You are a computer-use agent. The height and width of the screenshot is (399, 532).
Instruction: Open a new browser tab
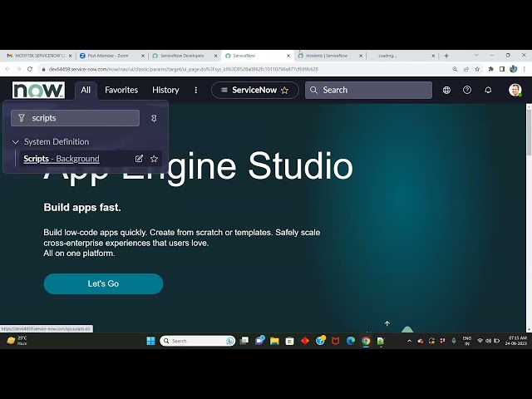pyautogui.click(x=446, y=56)
